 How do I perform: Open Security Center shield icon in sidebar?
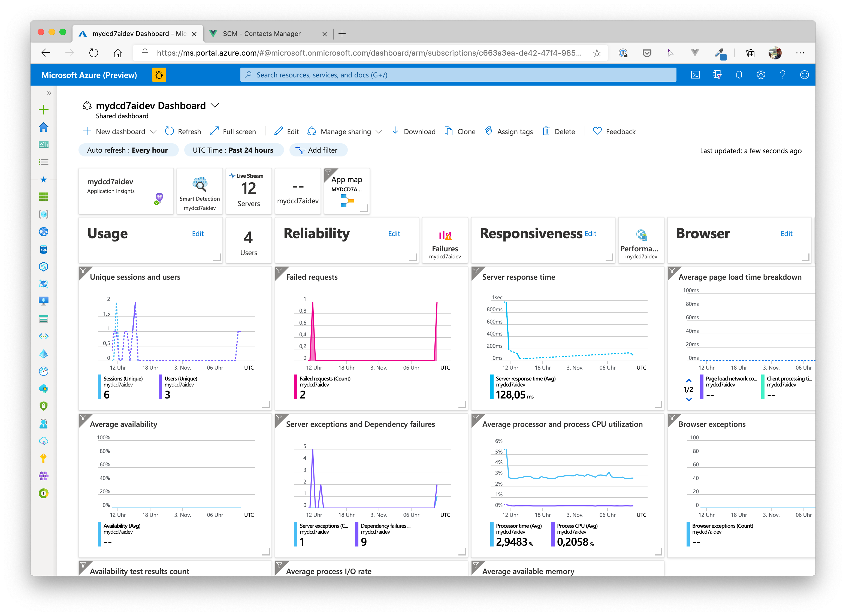coord(44,406)
